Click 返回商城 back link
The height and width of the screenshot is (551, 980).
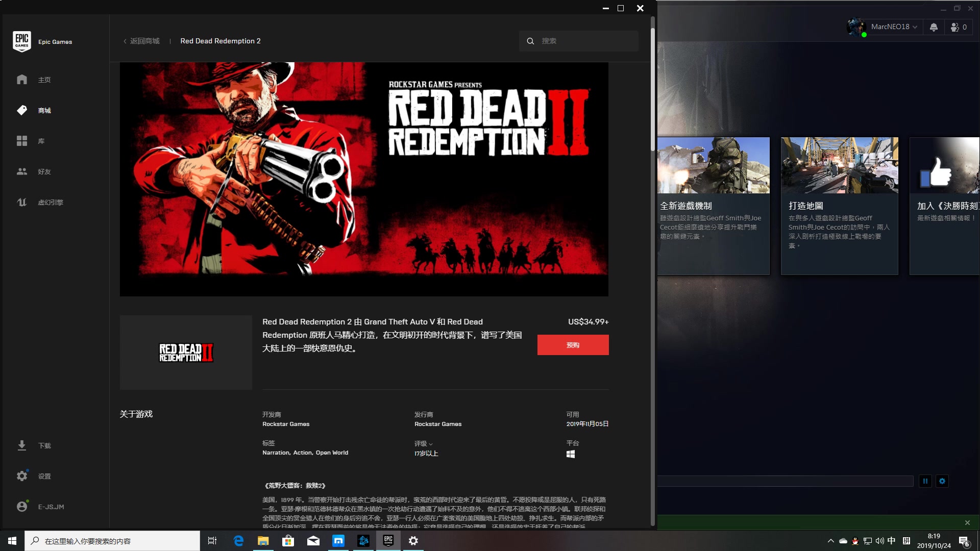pos(141,41)
